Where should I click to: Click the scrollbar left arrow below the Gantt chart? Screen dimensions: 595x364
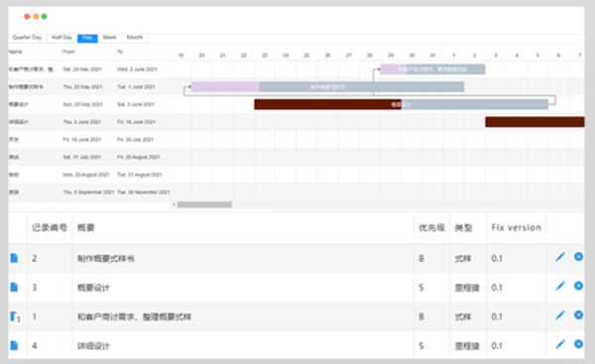click(175, 204)
